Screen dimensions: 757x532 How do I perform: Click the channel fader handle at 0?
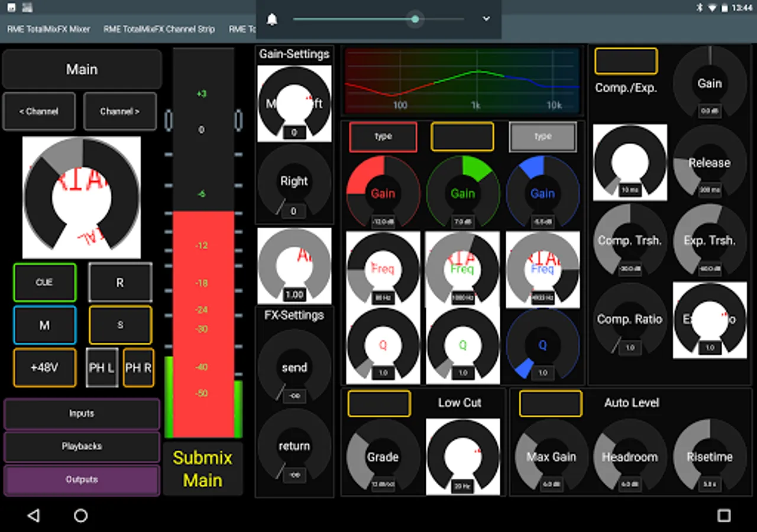(203, 121)
